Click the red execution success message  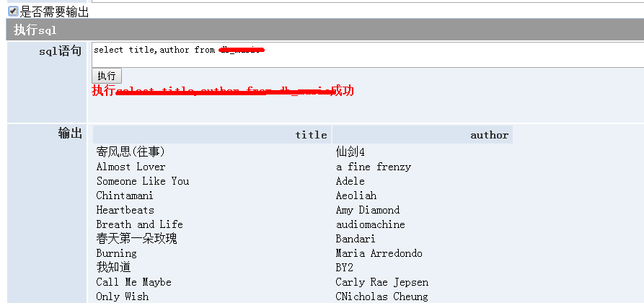click(222, 91)
